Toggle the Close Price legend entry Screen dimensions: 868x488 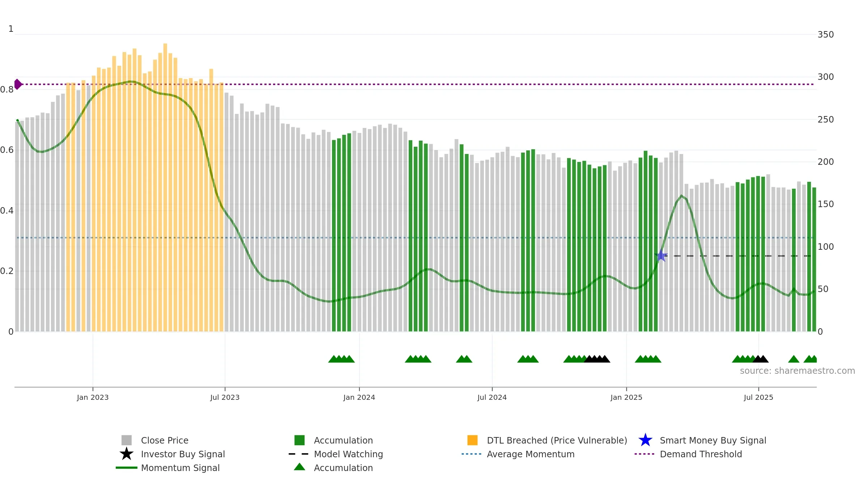click(155, 440)
